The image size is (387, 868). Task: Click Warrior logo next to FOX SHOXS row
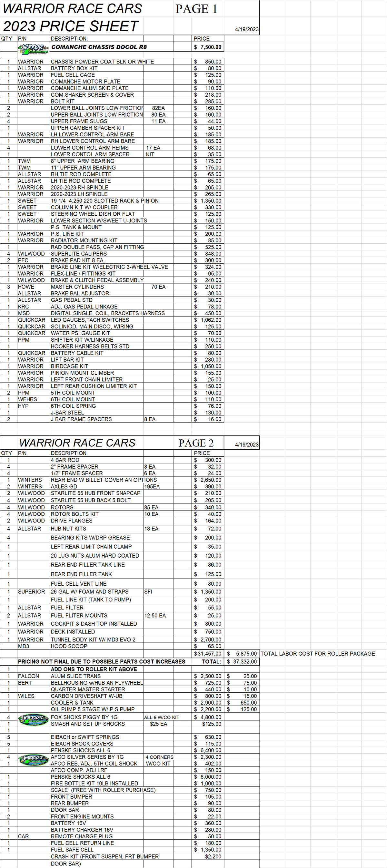[x=33, y=719]
